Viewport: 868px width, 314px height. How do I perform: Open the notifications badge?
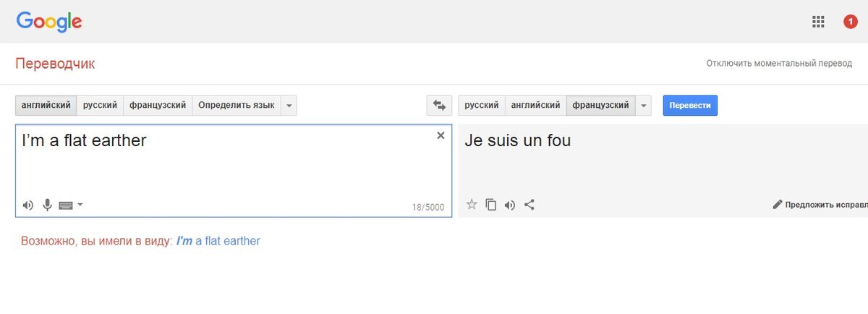(851, 22)
